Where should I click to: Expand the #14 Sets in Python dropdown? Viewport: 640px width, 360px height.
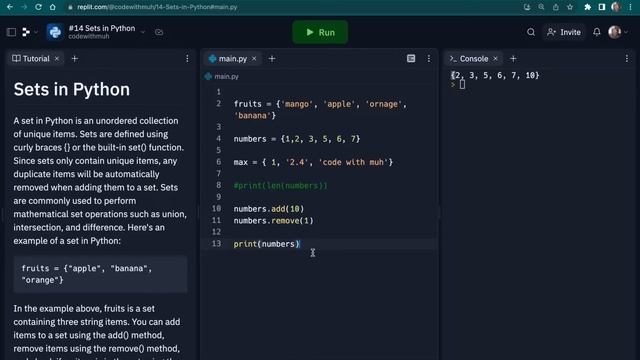tap(142, 32)
